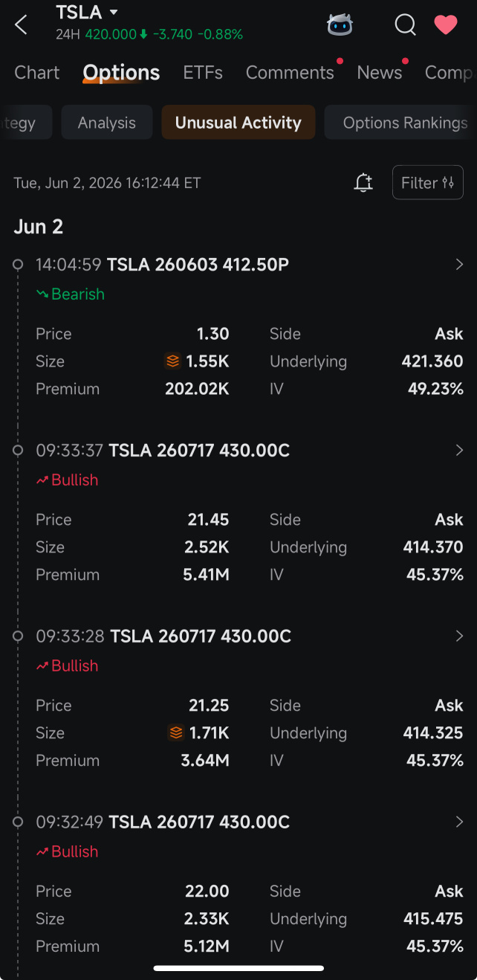The width and height of the screenshot is (477, 980).
Task: Switch to the Chart tab
Action: click(37, 72)
